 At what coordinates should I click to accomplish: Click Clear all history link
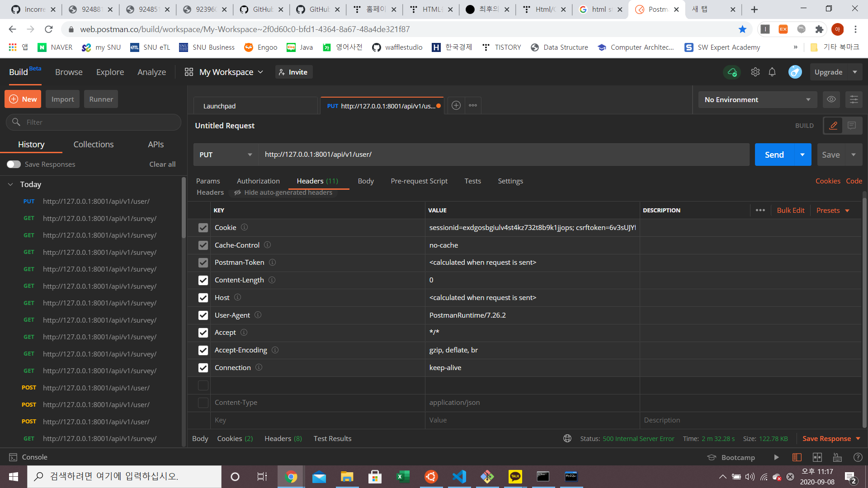click(162, 164)
